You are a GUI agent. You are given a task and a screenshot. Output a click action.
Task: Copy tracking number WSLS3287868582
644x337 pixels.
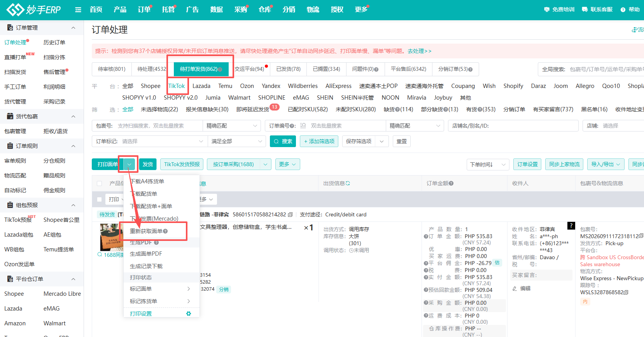pyautogui.click(x=626, y=292)
